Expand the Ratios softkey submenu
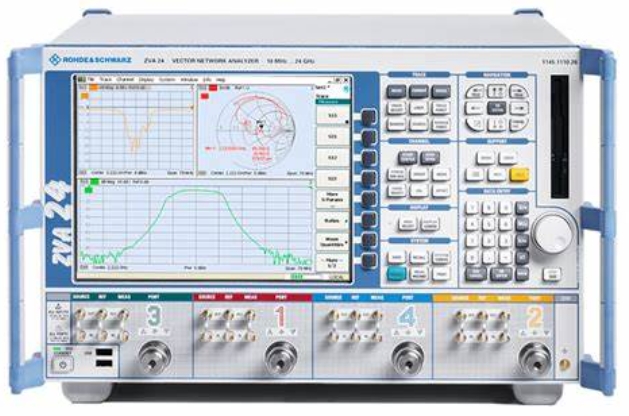629x416 pixels. [333, 220]
